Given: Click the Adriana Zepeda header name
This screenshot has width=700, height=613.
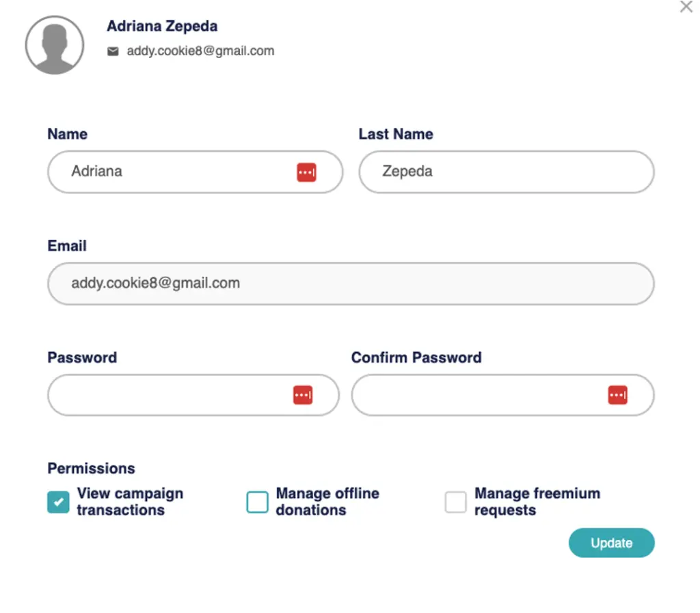Looking at the screenshot, I should [162, 27].
